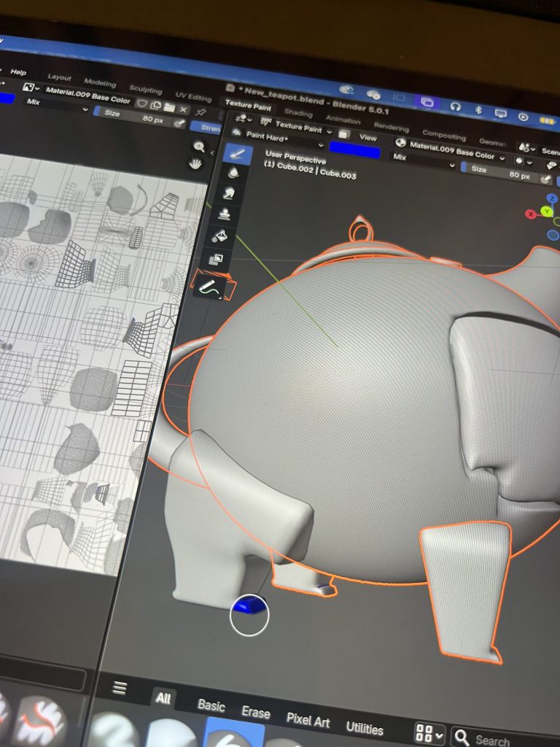The image size is (560, 747).
Task: Toggle pin on image editor header
Action: click(201, 111)
